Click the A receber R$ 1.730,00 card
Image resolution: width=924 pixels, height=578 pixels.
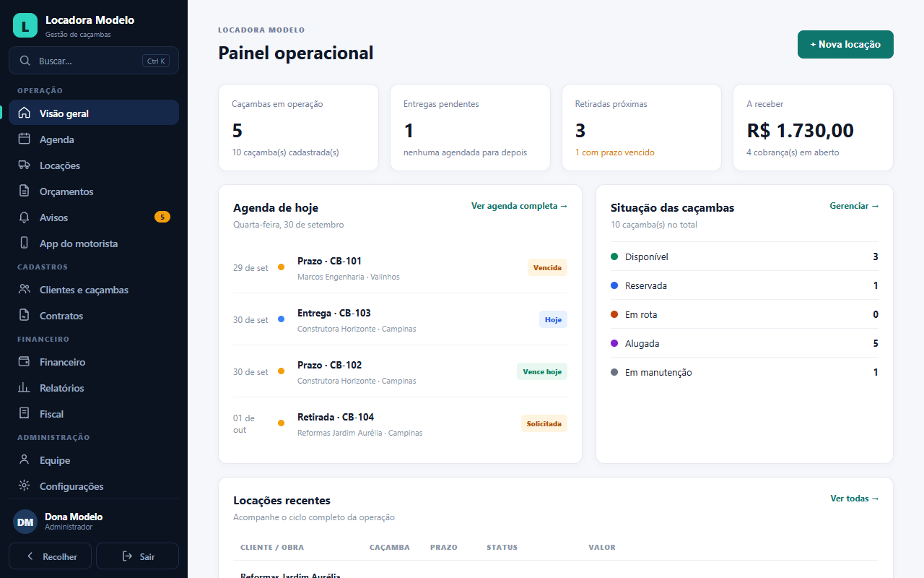tap(813, 128)
